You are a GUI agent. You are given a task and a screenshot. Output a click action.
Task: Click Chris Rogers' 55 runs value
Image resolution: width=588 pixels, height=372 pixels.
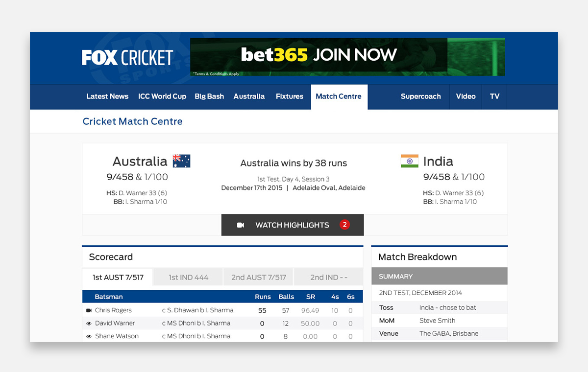click(x=262, y=310)
